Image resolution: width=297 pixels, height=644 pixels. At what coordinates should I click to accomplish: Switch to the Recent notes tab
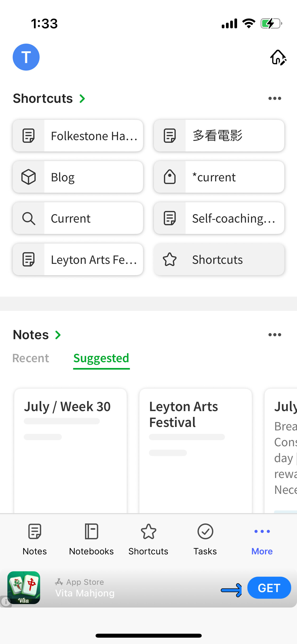31,358
